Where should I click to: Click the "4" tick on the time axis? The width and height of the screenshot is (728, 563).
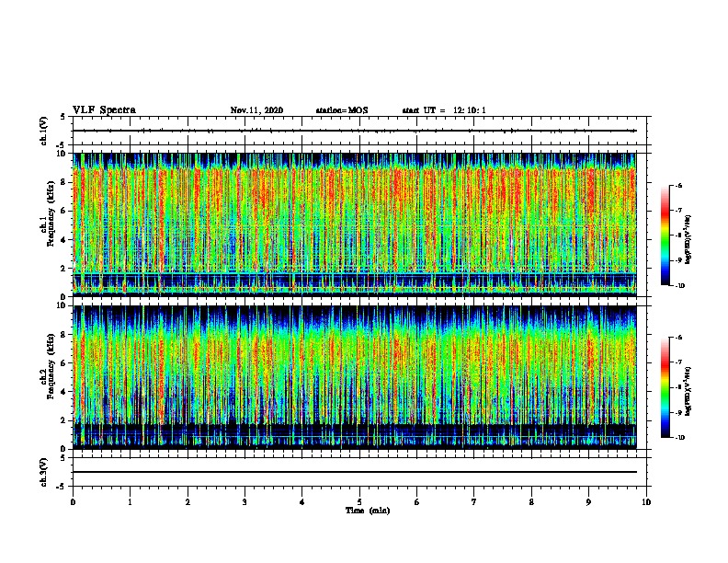302,502
